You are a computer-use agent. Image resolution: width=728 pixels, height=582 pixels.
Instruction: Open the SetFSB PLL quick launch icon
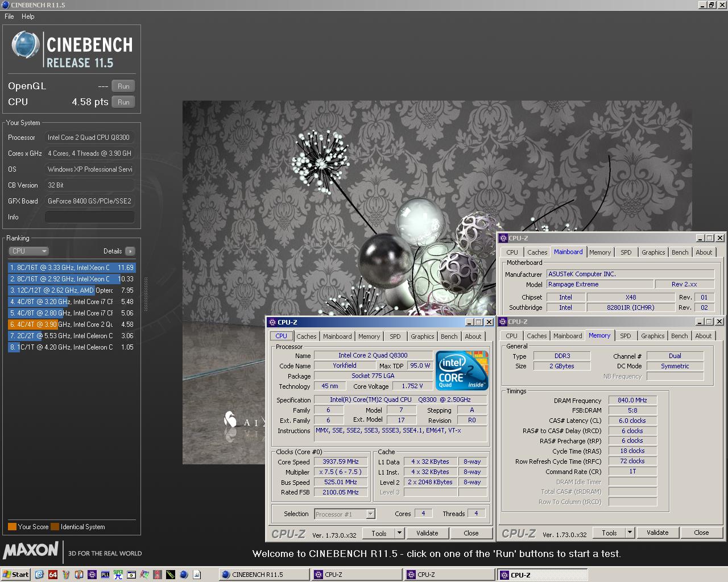(105, 575)
